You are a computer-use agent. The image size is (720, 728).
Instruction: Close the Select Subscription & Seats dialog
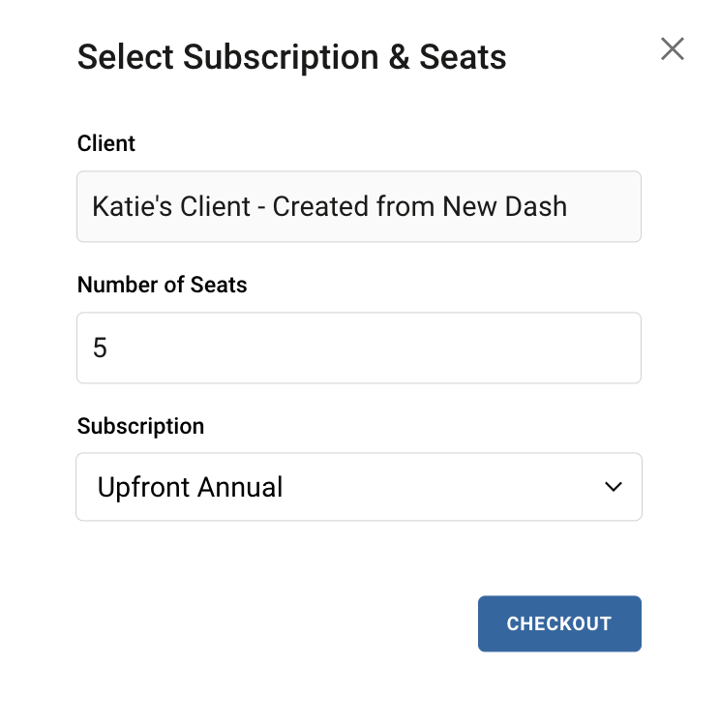pos(673,49)
